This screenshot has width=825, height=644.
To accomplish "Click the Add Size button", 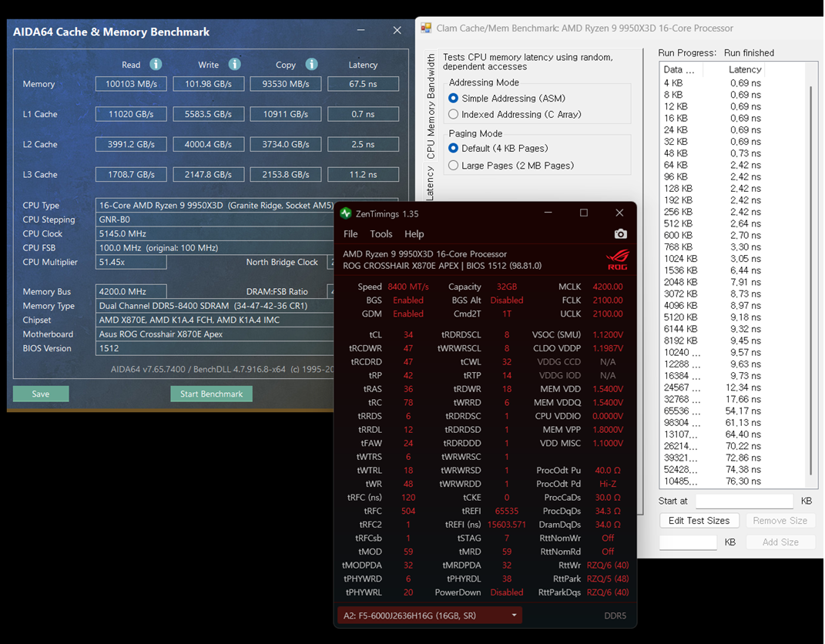I will tap(780, 542).
